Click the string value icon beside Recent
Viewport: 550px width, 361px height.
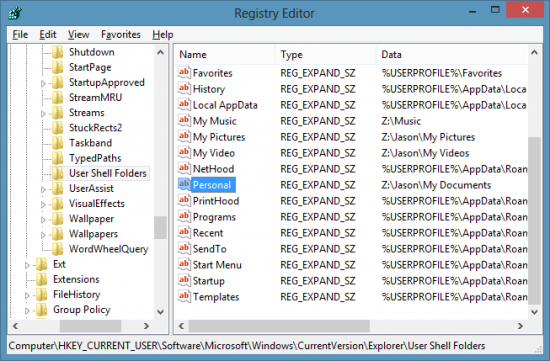tap(184, 233)
